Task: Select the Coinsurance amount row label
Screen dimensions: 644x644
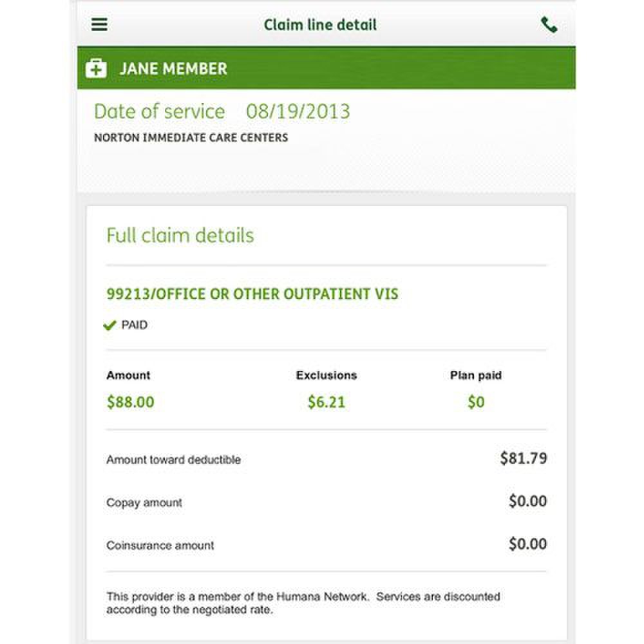Action: (160, 545)
